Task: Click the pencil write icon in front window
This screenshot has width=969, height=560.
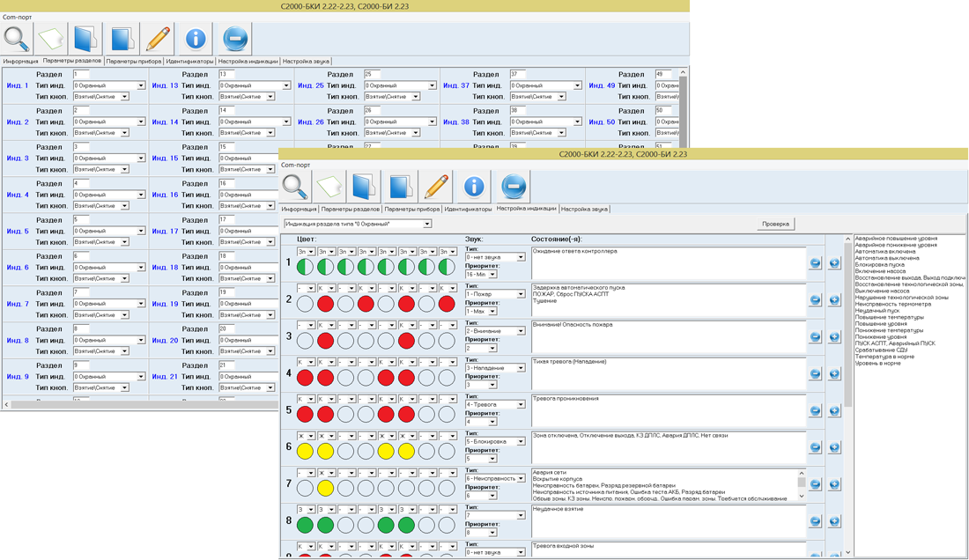Action: click(x=436, y=187)
